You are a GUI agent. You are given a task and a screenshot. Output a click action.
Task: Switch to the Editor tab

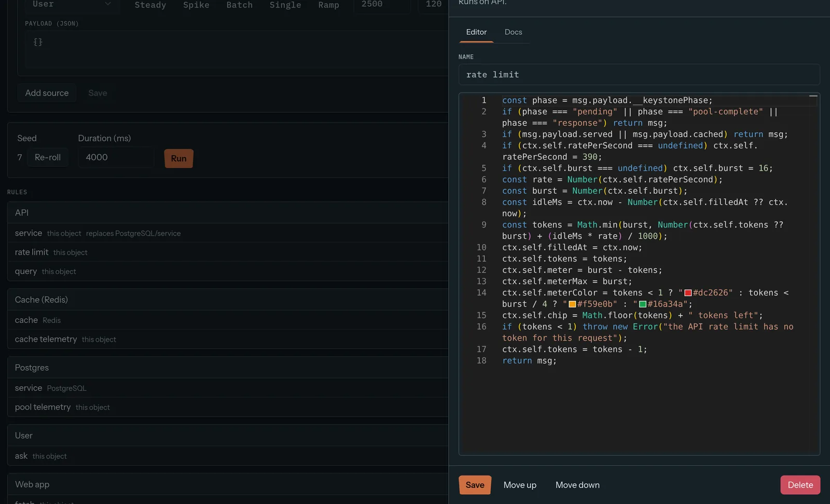click(x=476, y=32)
